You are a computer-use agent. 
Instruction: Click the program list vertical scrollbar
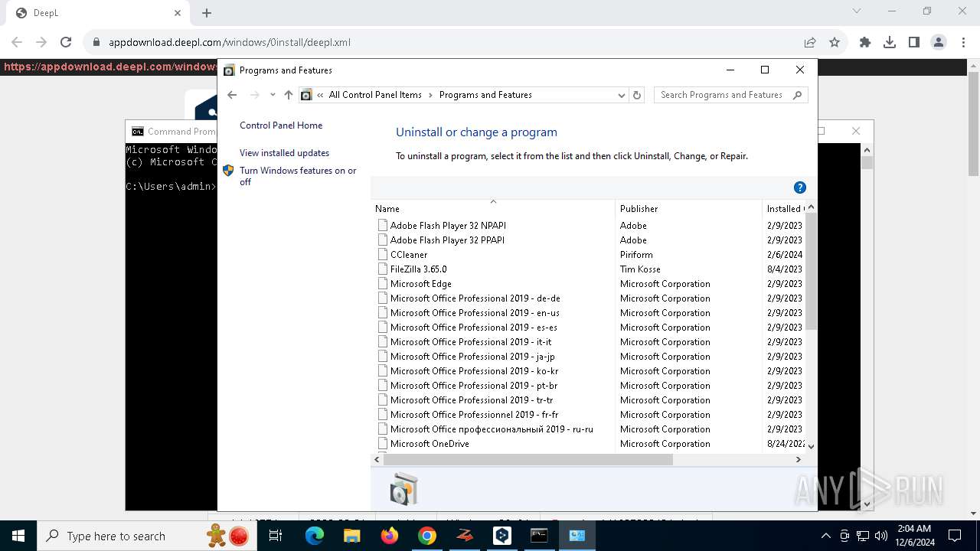[x=811, y=270]
